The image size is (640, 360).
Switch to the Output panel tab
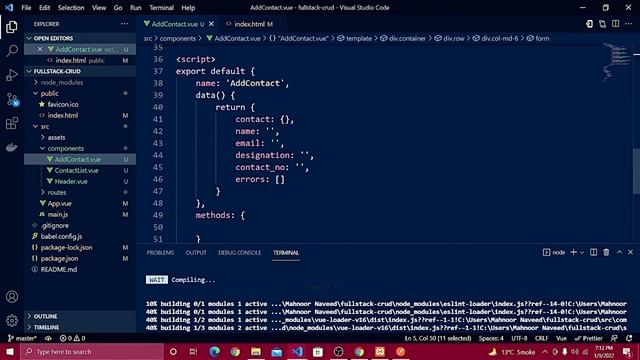pos(196,253)
